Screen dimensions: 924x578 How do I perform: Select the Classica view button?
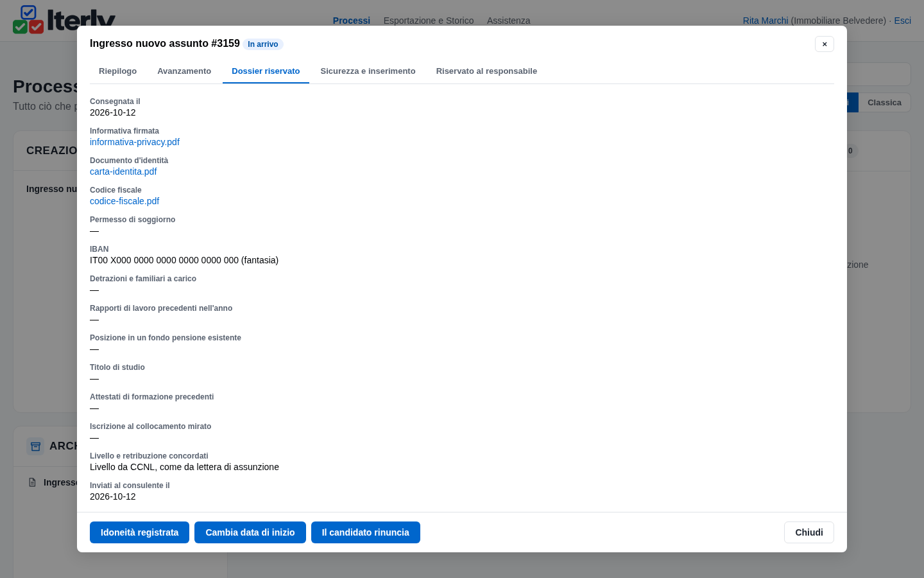click(884, 103)
